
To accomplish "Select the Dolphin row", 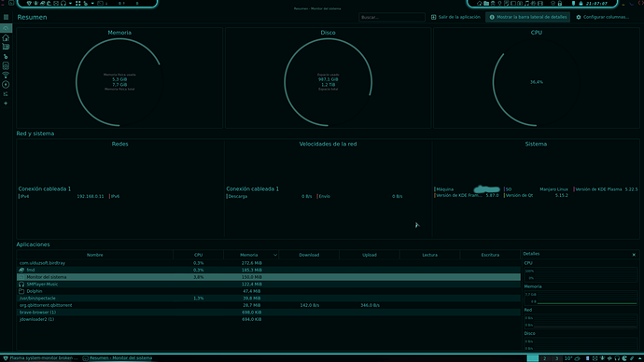I will pos(269,291).
